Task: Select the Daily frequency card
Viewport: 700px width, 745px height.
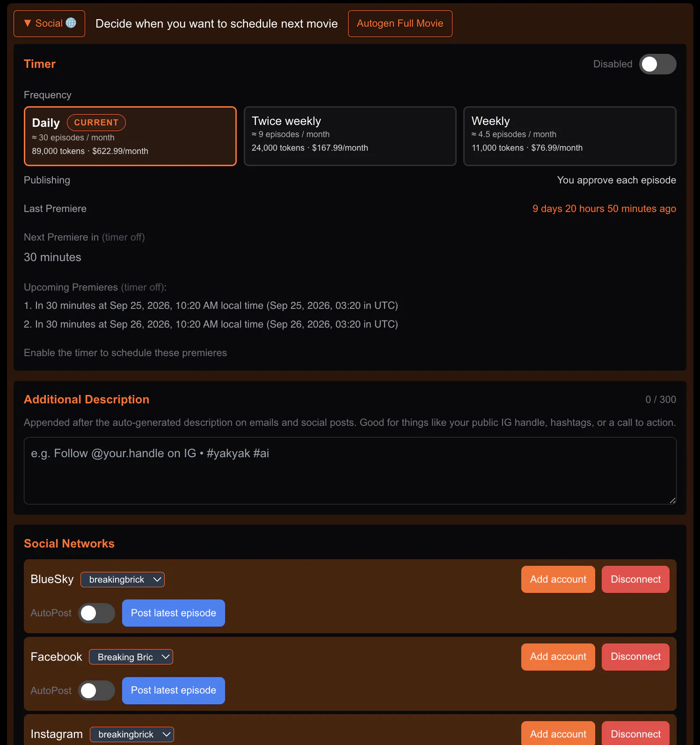Action: (x=130, y=136)
